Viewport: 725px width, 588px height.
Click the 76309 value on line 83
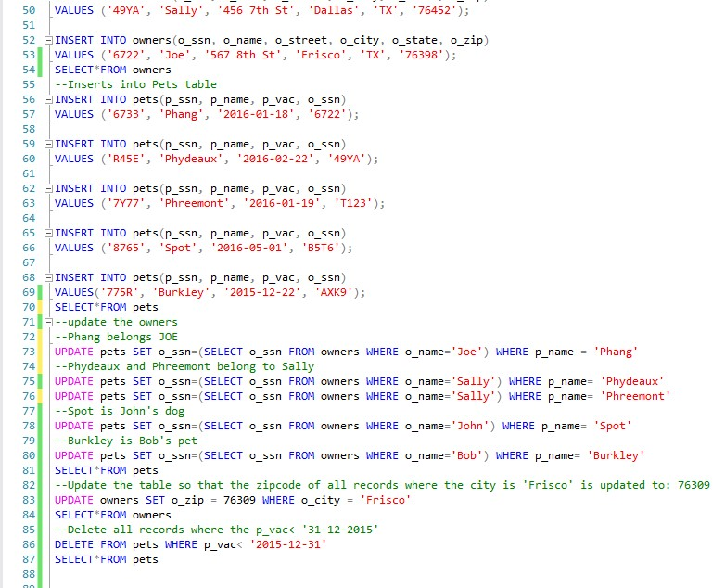(239, 500)
